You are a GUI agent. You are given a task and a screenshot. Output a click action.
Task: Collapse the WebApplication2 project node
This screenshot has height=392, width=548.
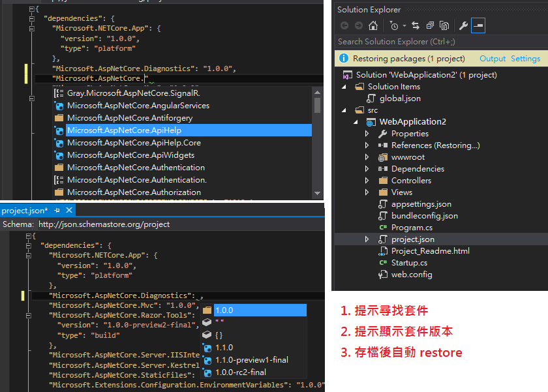356,122
